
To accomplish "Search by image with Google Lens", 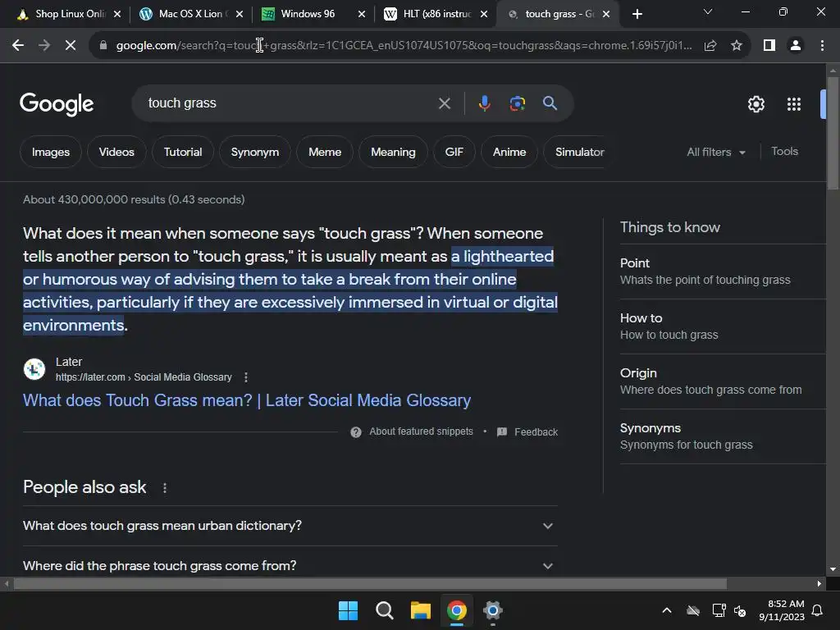I will [517, 103].
